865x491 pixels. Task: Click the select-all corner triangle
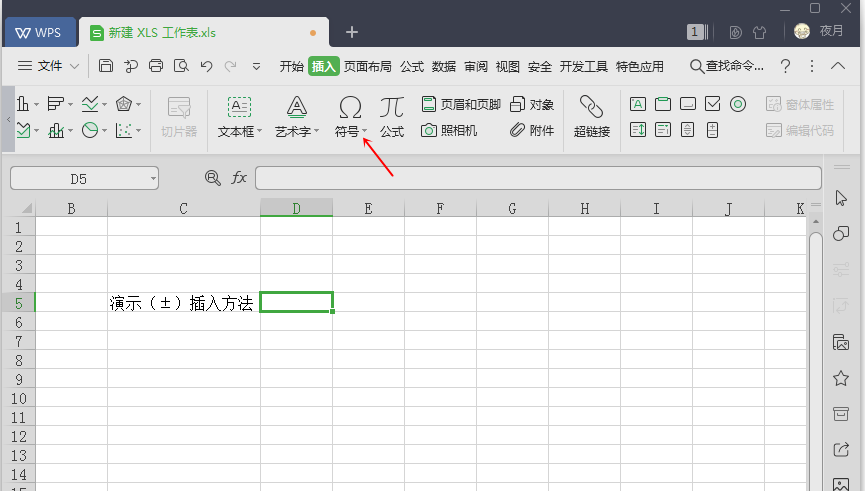(26, 208)
